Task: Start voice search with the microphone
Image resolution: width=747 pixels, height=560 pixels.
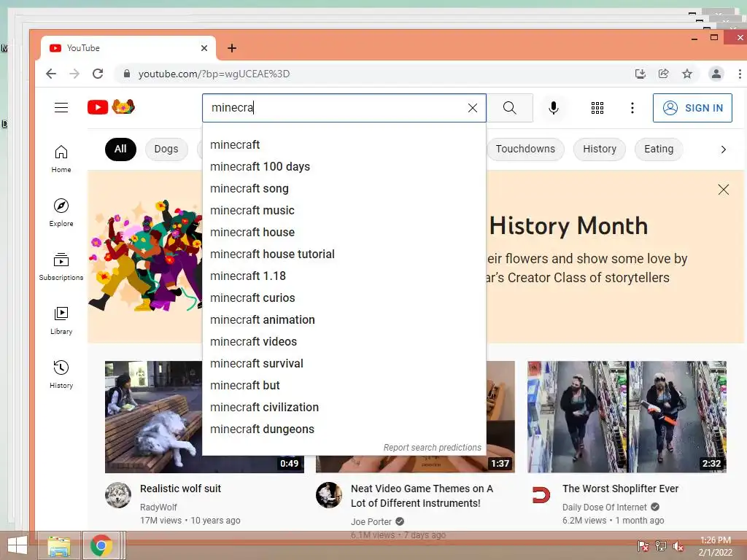Action: pyautogui.click(x=554, y=108)
